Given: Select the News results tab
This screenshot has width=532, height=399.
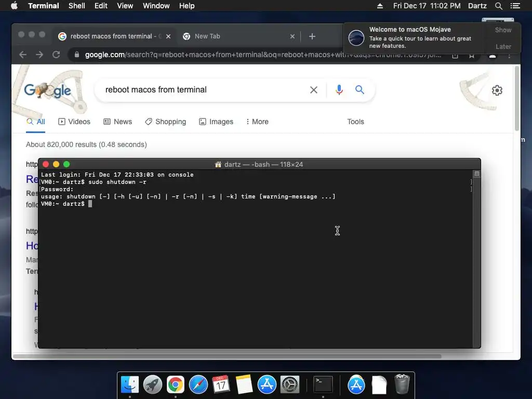Looking at the screenshot, I should click(118, 122).
